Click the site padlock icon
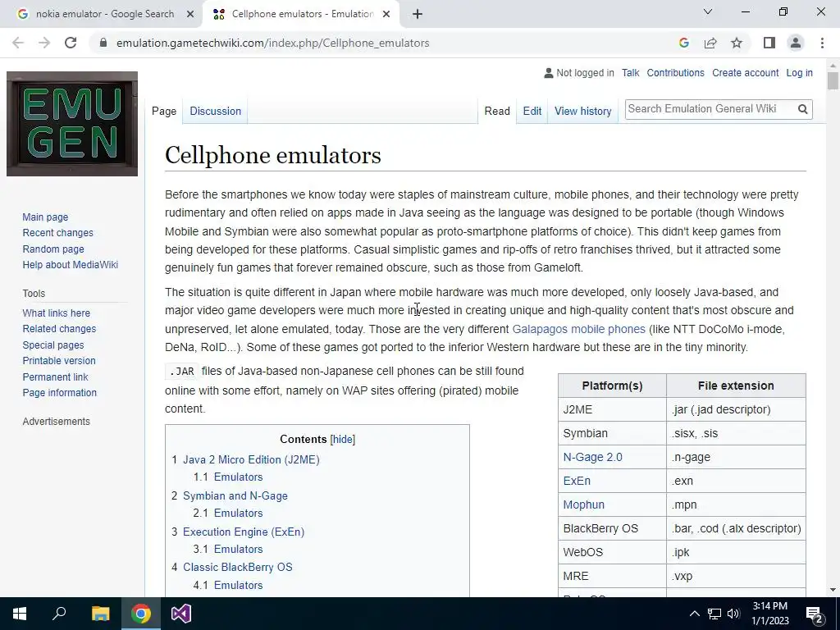The height and width of the screenshot is (630, 840). [x=103, y=43]
